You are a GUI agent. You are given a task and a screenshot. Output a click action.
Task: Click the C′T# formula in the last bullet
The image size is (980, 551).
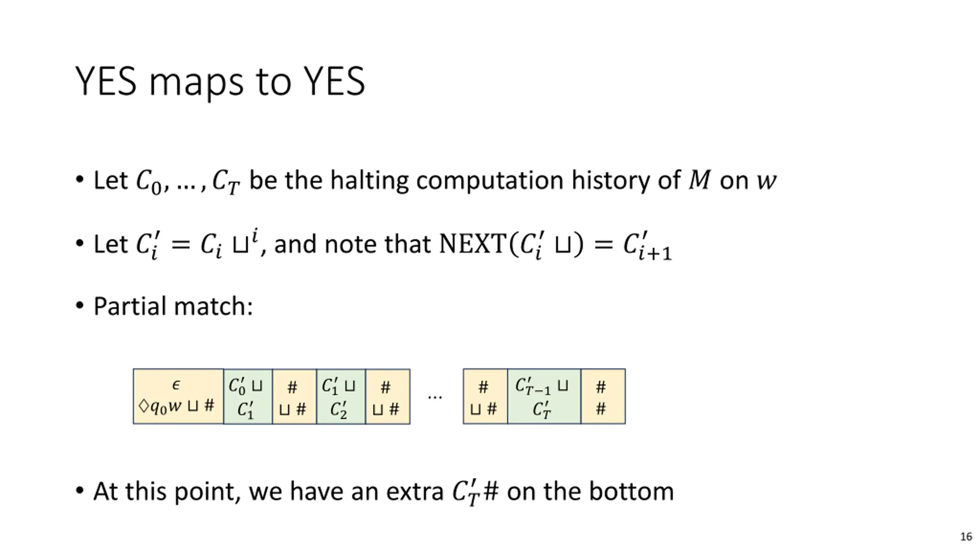click(475, 492)
